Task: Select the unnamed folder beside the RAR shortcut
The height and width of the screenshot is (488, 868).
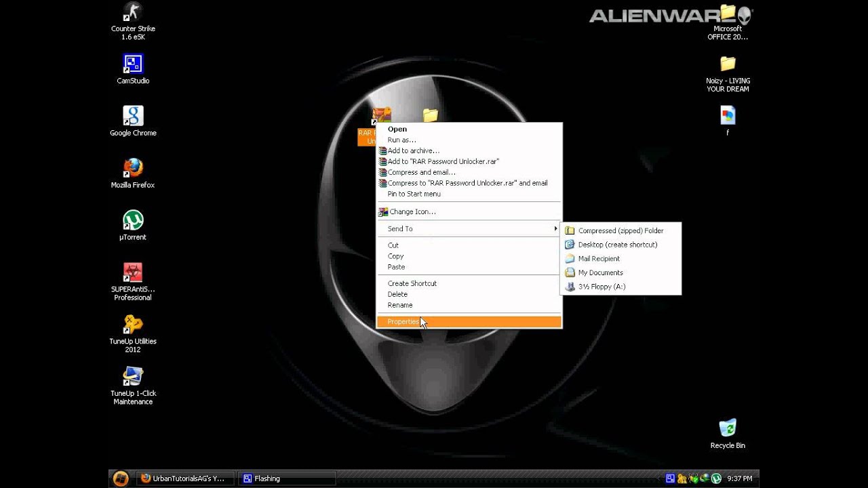Action: [x=430, y=116]
